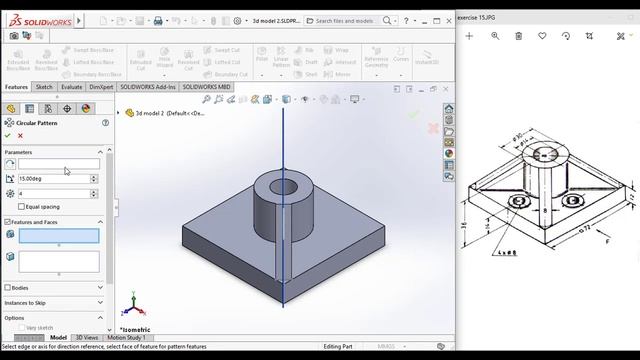This screenshot has height=360, width=640.
Task: Click the plus icon in photo viewer
Action: [469, 36]
